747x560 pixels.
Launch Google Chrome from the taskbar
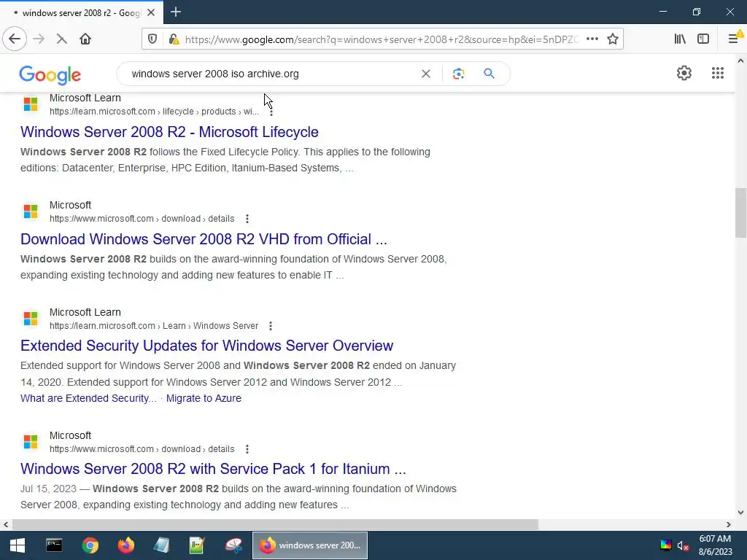point(90,545)
